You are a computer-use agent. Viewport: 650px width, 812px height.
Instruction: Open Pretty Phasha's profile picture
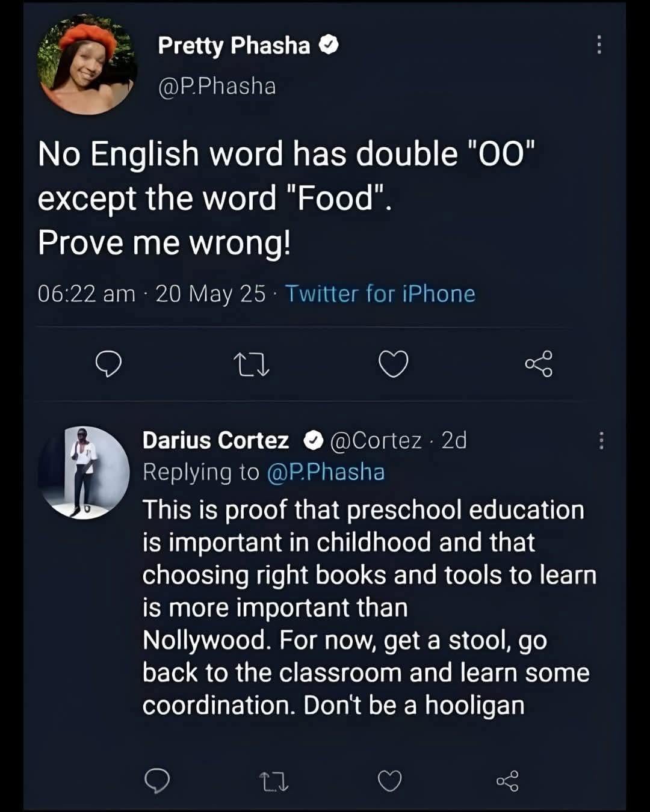click(x=87, y=64)
